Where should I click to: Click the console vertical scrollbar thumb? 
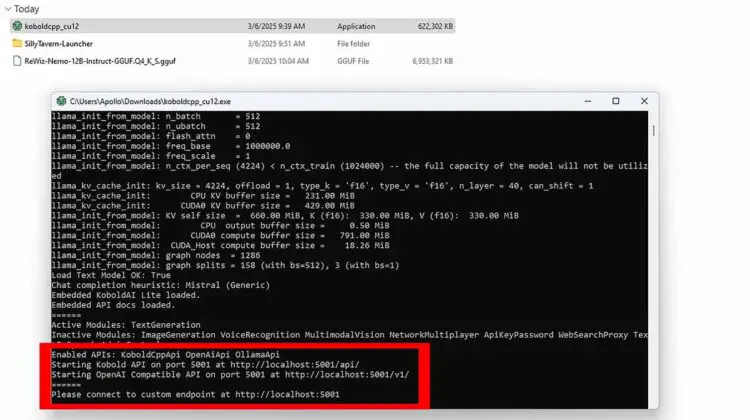[x=653, y=130]
